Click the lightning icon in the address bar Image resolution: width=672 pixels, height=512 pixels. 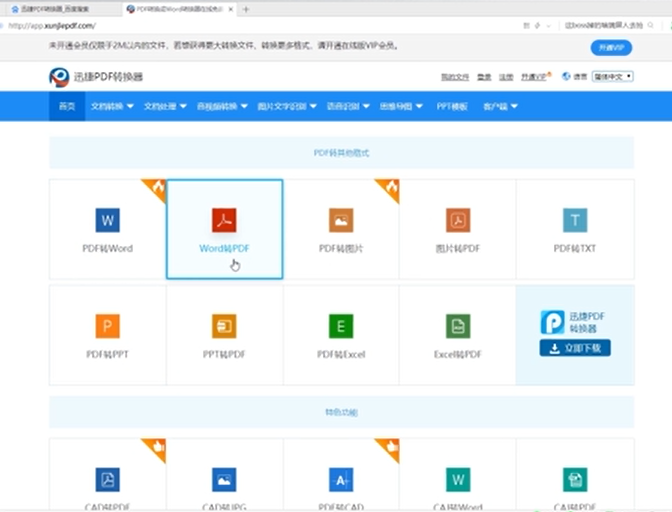pyautogui.click(x=537, y=26)
